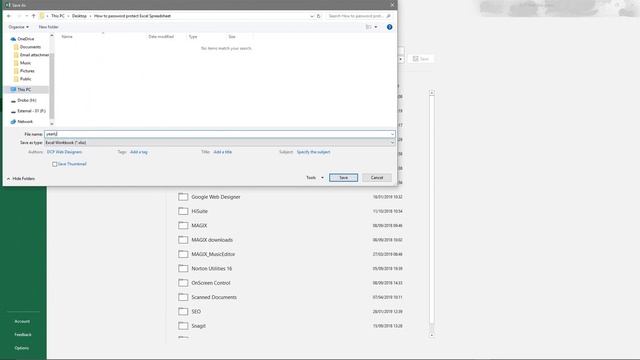Click Excel backstage Save button

[420, 59]
